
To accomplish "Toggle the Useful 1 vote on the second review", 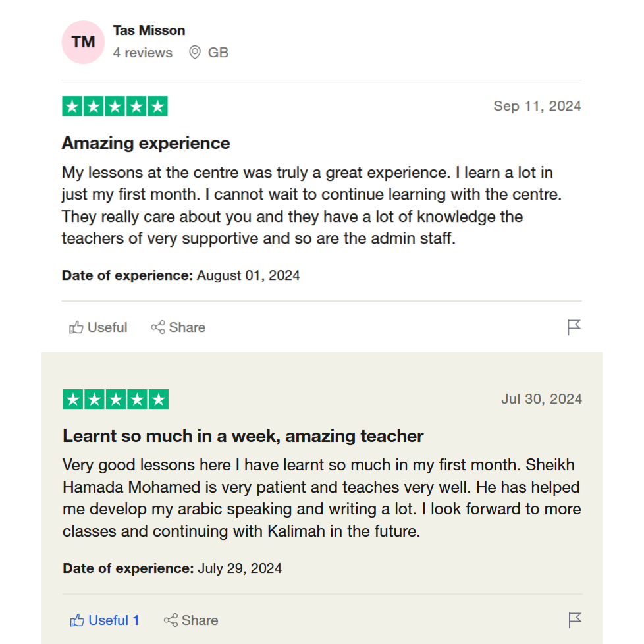I will (x=105, y=620).
